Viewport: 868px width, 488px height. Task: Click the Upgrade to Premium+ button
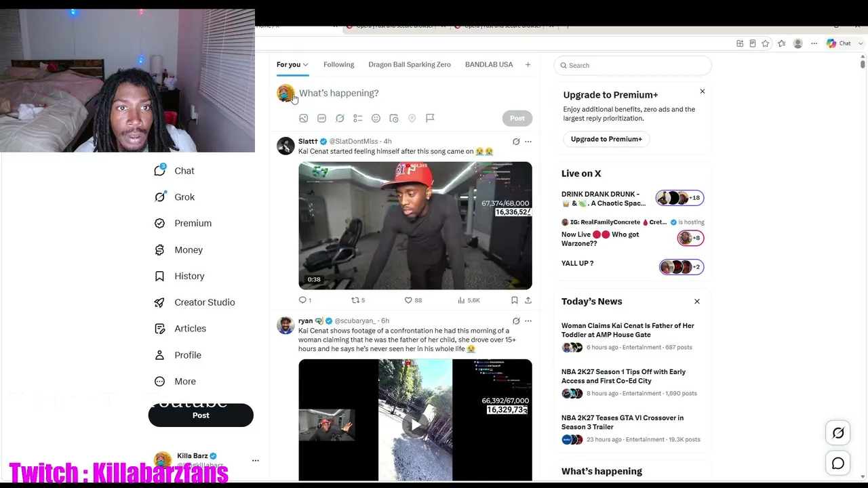606,139
